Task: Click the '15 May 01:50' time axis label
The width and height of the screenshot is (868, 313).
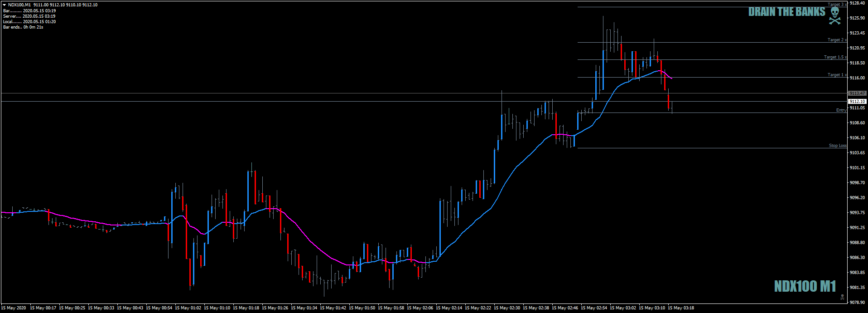Action: coord(362,308)
